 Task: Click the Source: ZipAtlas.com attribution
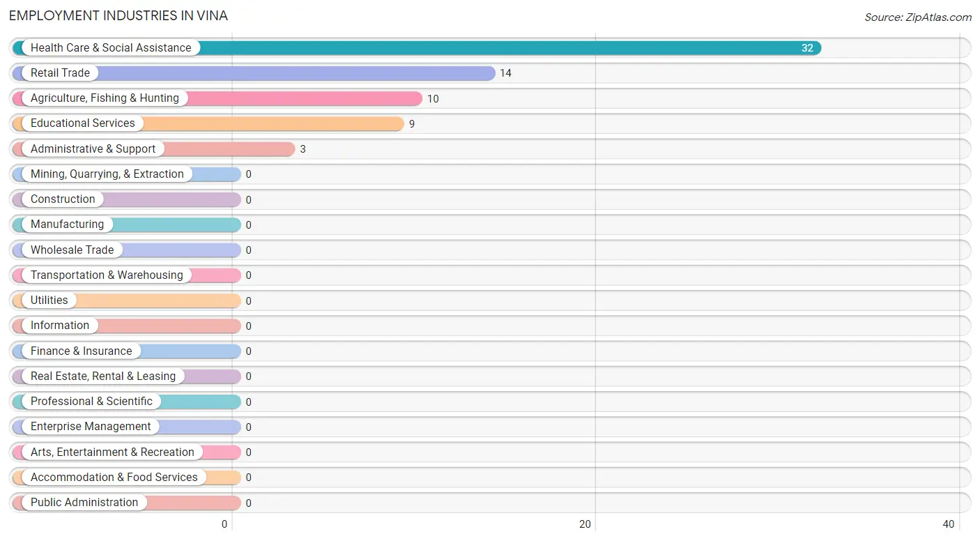click(918, 17)
